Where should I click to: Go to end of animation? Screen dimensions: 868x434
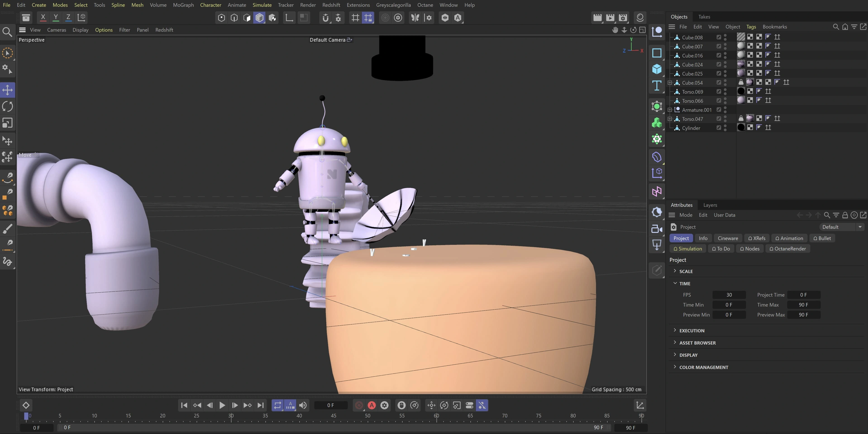tap(260, 405)
